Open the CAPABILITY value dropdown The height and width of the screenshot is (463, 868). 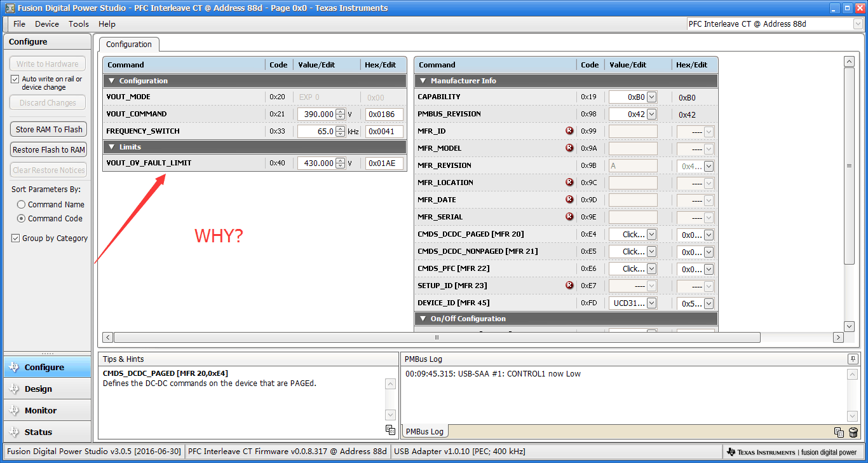click(x=651, y=97)
